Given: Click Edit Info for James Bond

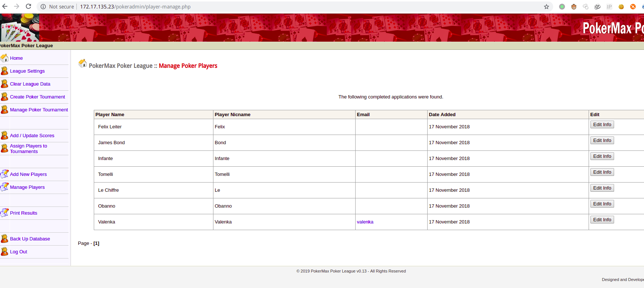Looking at the screenshot, I should coord(602,140).
